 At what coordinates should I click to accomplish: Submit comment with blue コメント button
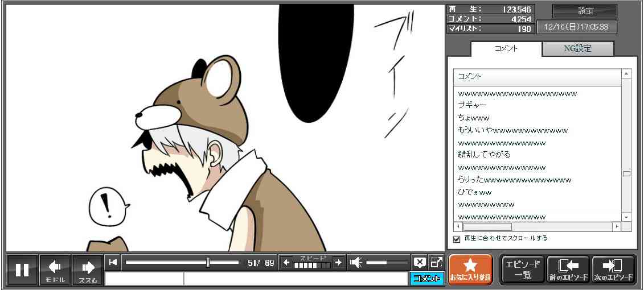426,279
